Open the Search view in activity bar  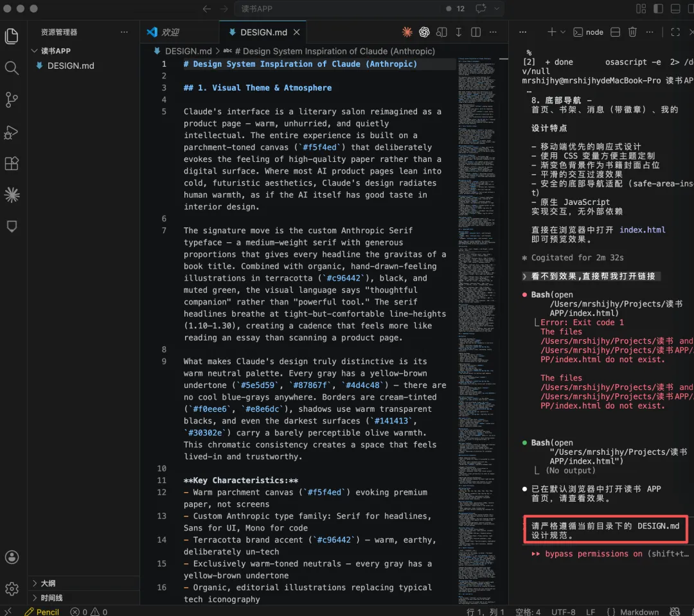[x=12, y=68]
